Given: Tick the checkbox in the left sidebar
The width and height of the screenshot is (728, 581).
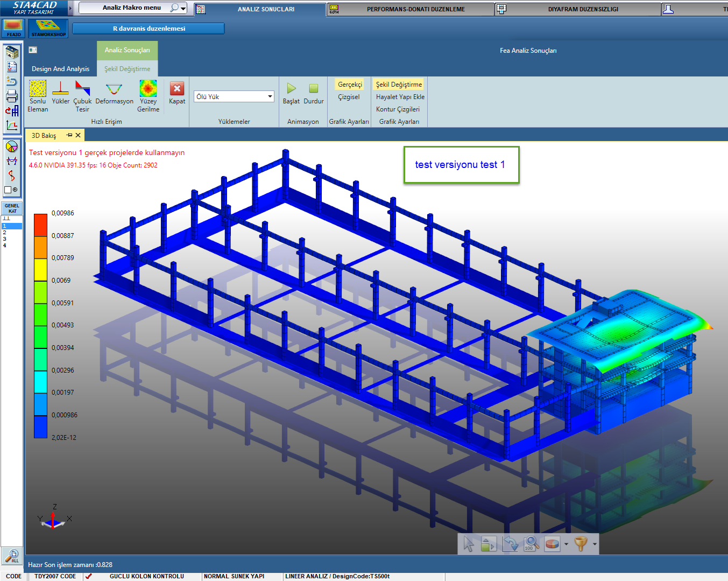Looking at the screenshot, I should (x=8, y=190).
